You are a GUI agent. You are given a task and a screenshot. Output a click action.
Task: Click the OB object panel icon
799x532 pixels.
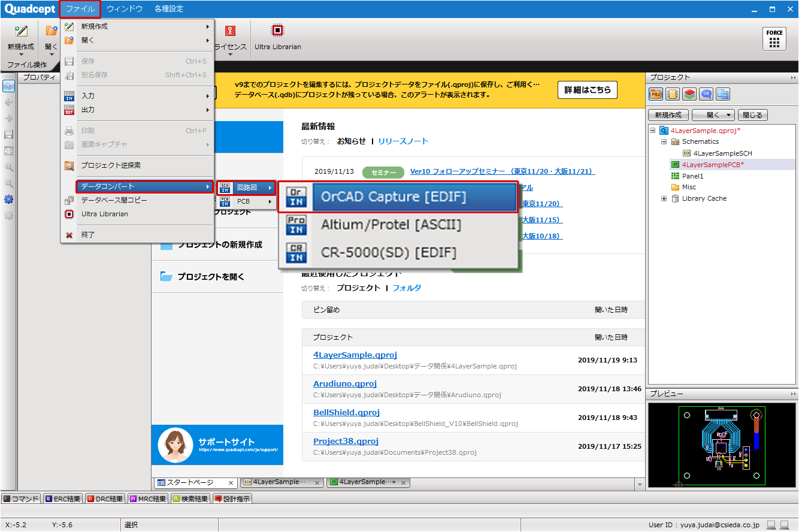(706, 94)
